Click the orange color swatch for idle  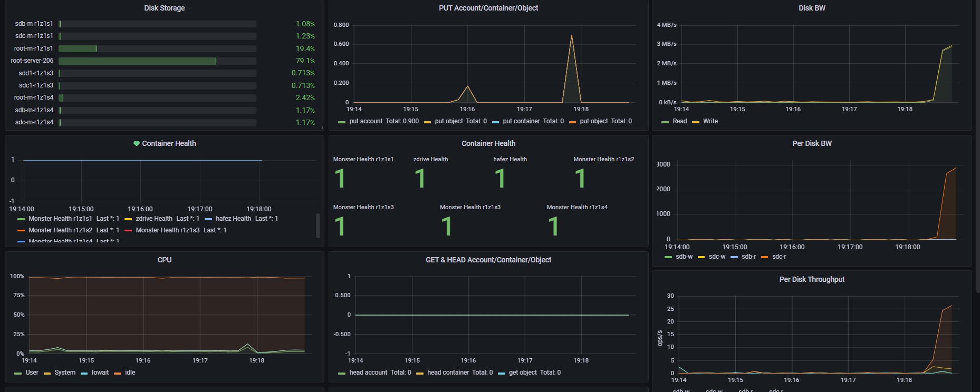point(118,374)
